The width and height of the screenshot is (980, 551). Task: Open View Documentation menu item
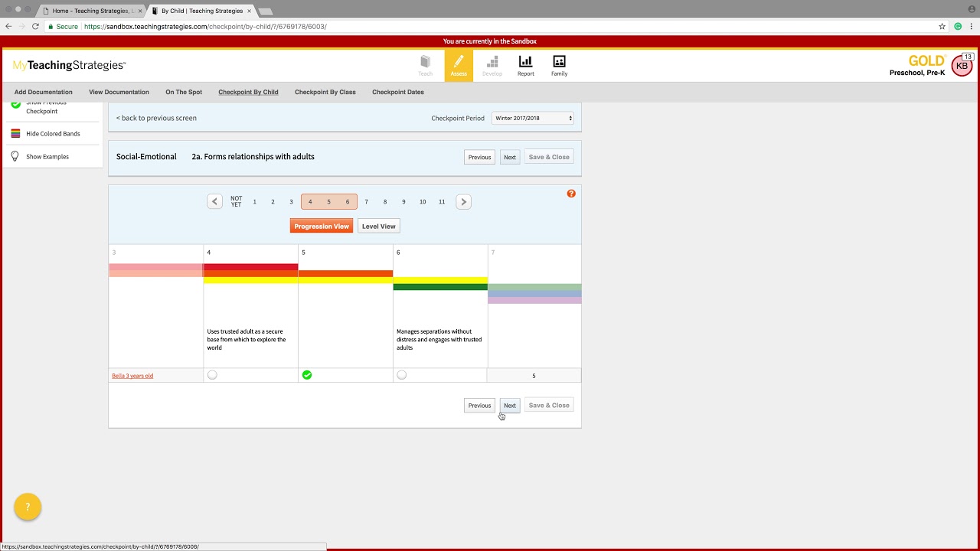point(119,92)
